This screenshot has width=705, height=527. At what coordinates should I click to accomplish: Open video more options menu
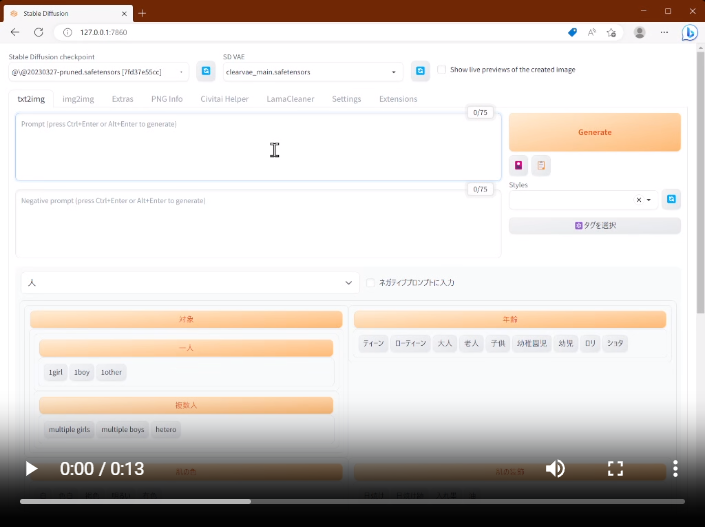(x=675, y=469)
